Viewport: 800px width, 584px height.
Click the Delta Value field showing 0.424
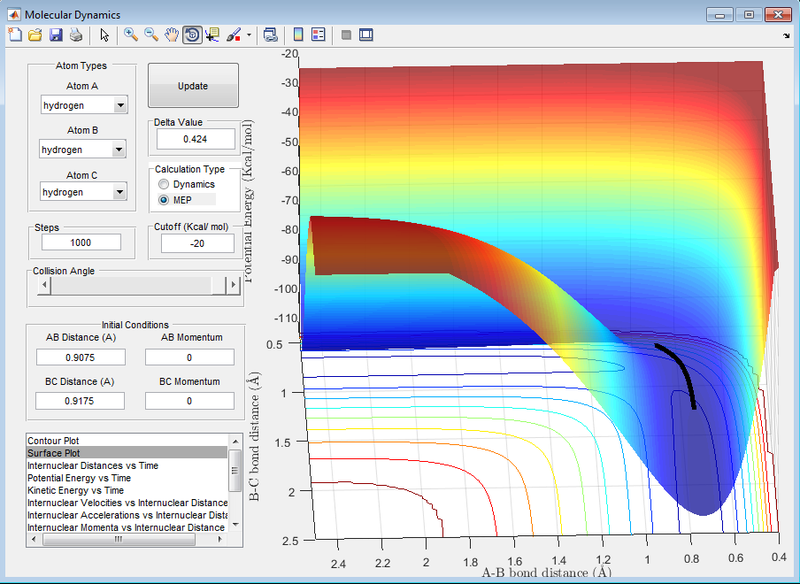(195, 139)
